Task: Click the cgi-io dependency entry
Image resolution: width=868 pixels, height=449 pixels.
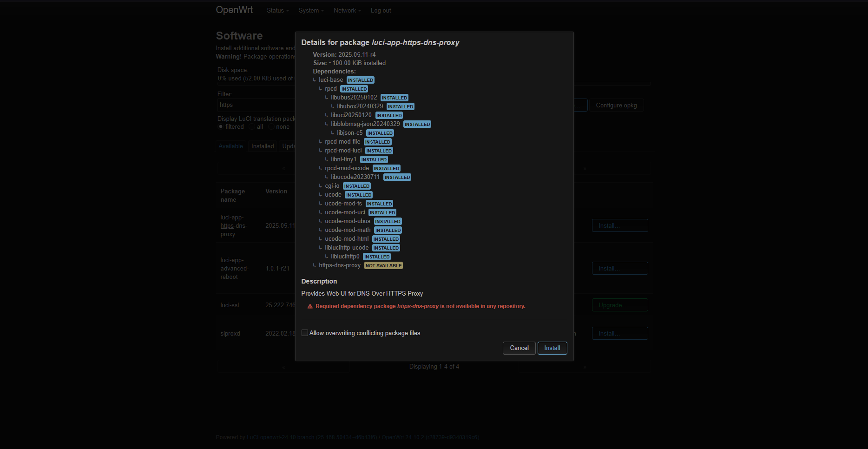Action: tap(332, 186)
